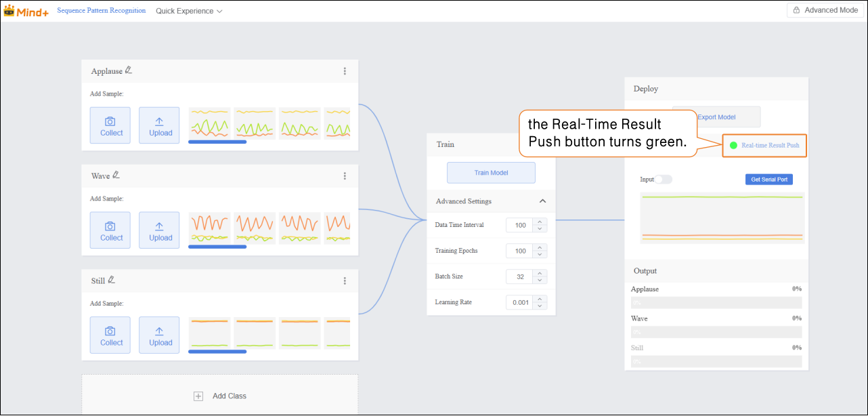Open Still class three-dot options menu

click(345, 280)
